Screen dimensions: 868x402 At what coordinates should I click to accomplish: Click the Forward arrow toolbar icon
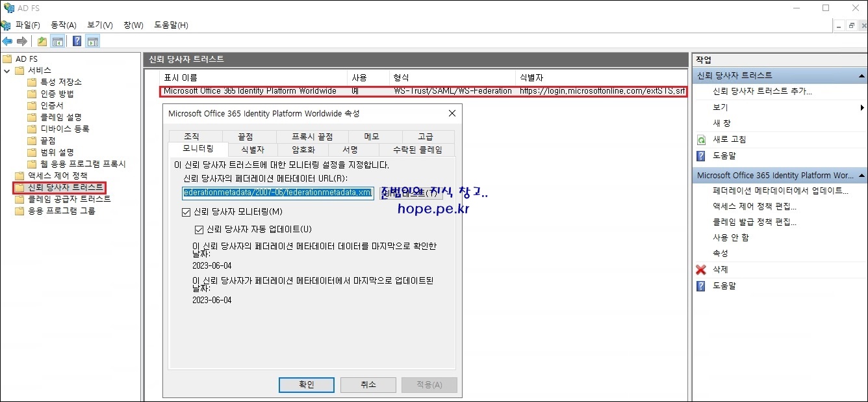coord(22,42)
